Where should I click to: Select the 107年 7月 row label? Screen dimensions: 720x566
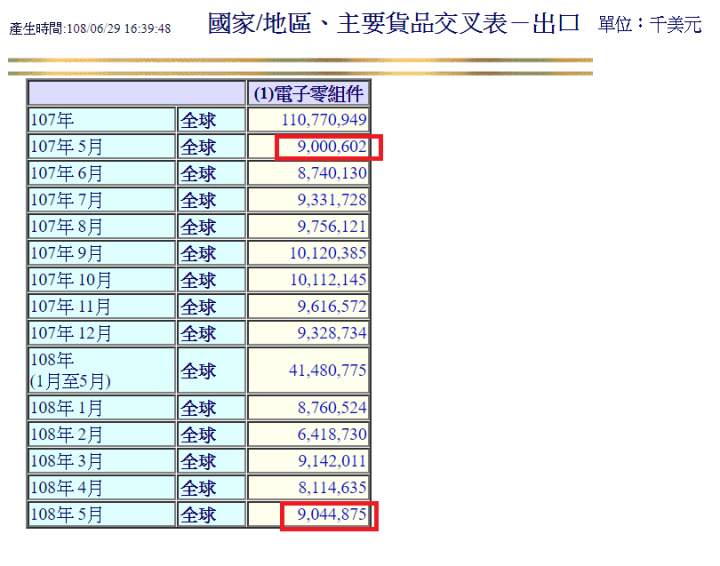[66, 200]
